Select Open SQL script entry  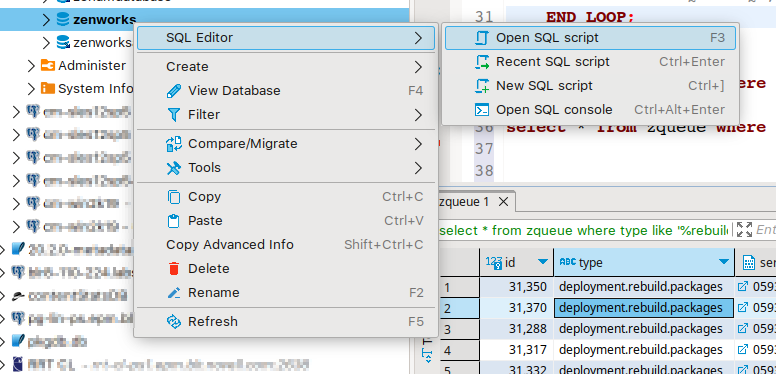click(590, 38)
